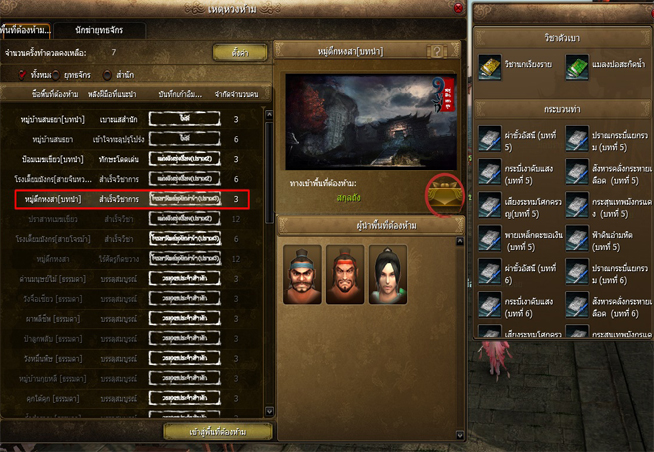This screenshot has height=452, width=654.
Task: Switch to the นักฆ่ายุทธจักร tab
Action: click(99, 30)
